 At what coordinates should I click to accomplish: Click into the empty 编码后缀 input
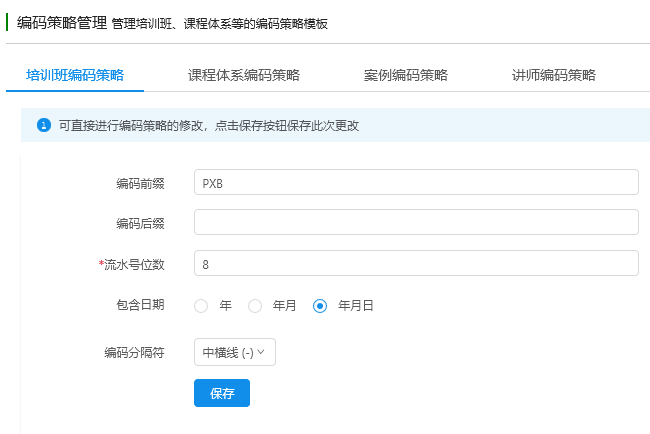click(x=416, y=222)
